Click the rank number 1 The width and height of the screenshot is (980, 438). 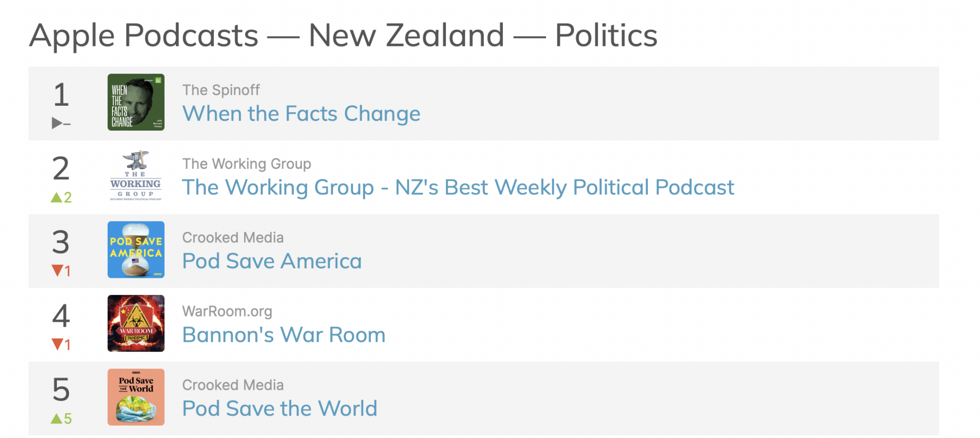pos(61,95)
